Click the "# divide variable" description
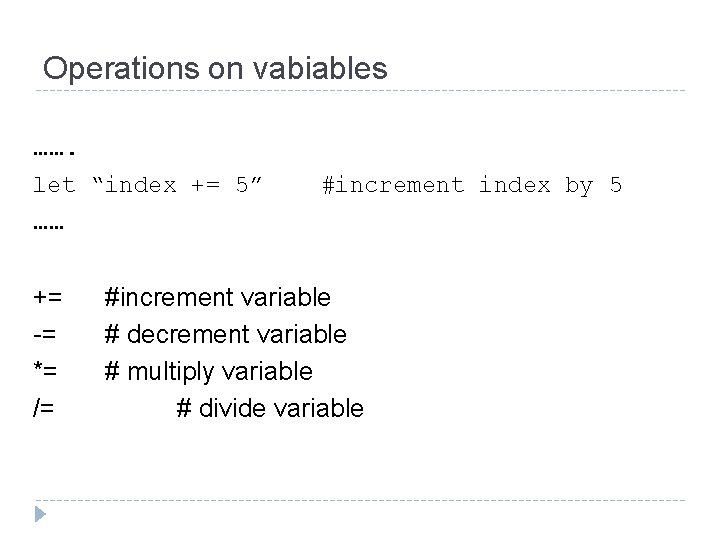The height and width of the screenshot is (540, 720). [270, 408]
